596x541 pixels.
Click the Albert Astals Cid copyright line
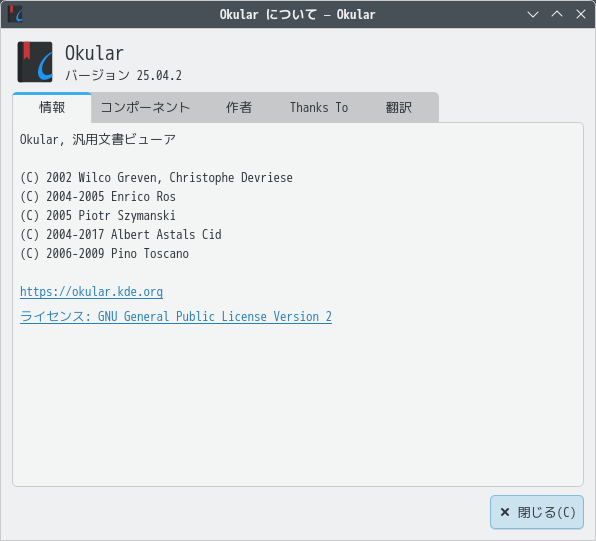(x=121, y=235)
